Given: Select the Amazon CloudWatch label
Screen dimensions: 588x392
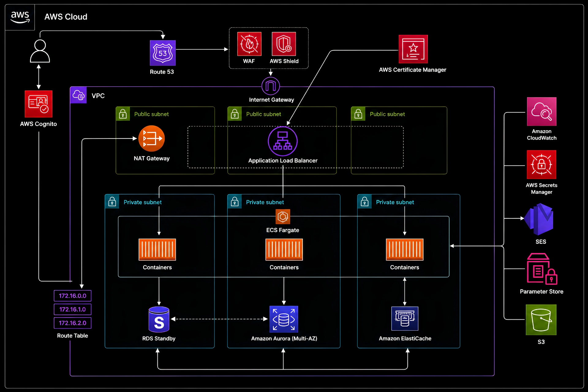Looking at the screenshot, I should pyautogui.click(x=542, y=135).
